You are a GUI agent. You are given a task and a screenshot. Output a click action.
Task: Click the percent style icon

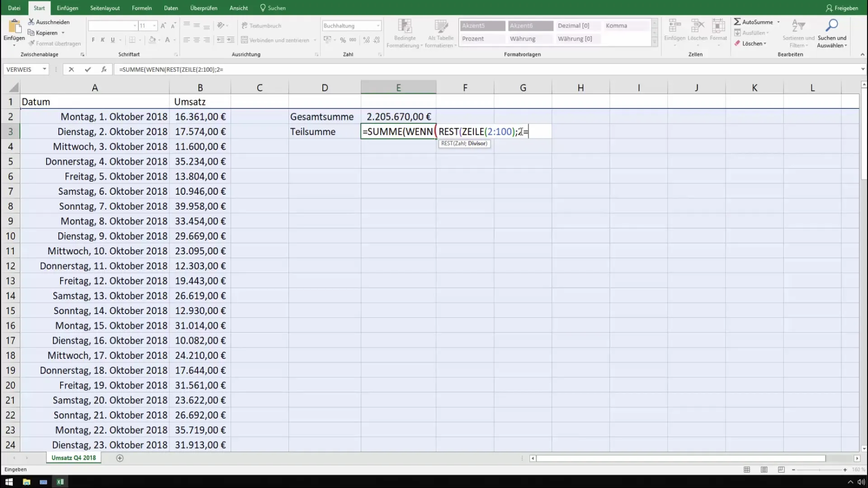[x=343, y=40]
